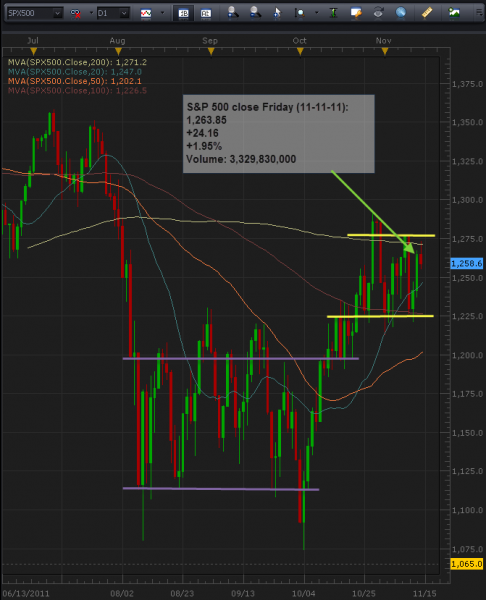The image size is (486, 600).
Task: Toggle the 1B bid price button
Action: [183, 13]
